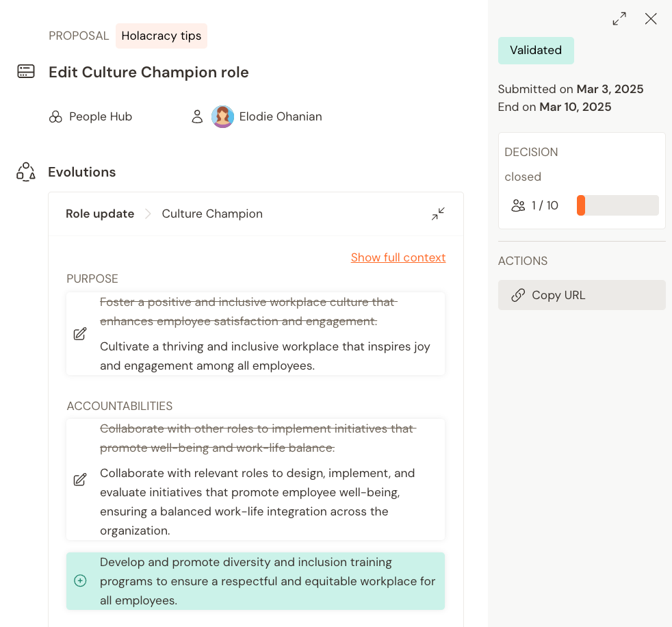Screen dimensions: 672x627
Task: Open the Show full context link
Action: [x=398, y=257]
